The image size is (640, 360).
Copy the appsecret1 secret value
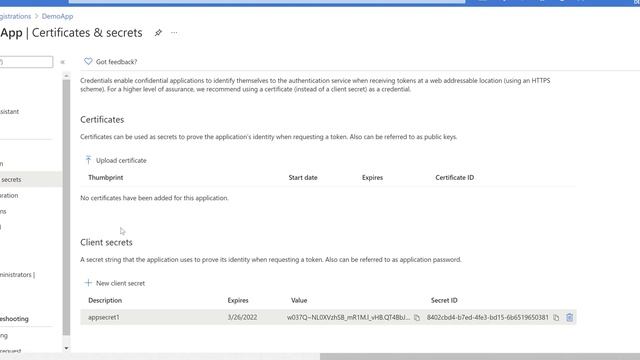click(416, 318)
